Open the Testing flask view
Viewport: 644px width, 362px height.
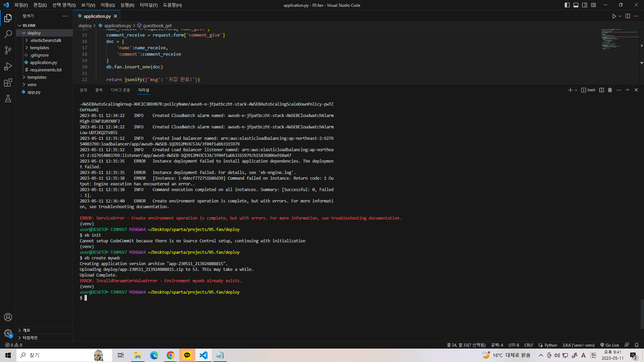coord(8,99)
